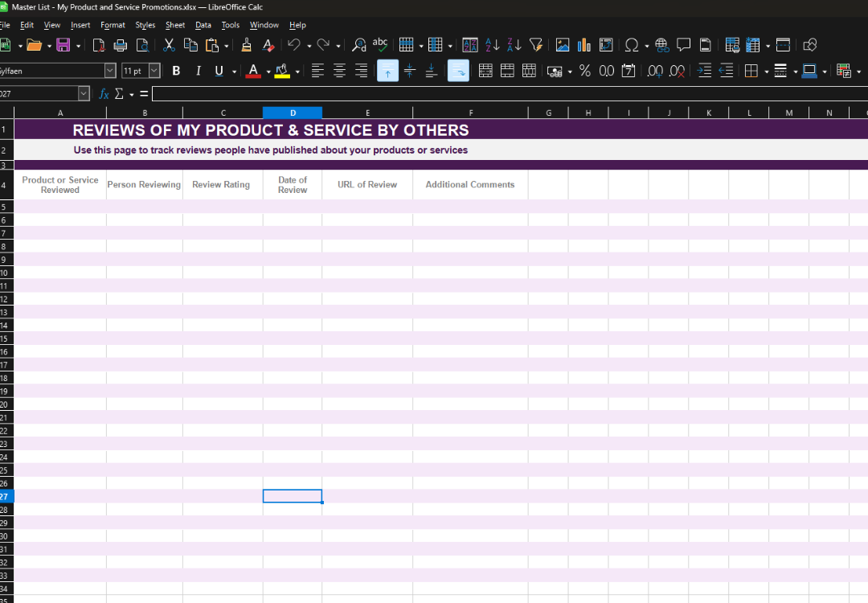Clear direct formatting

coord(268,45)
